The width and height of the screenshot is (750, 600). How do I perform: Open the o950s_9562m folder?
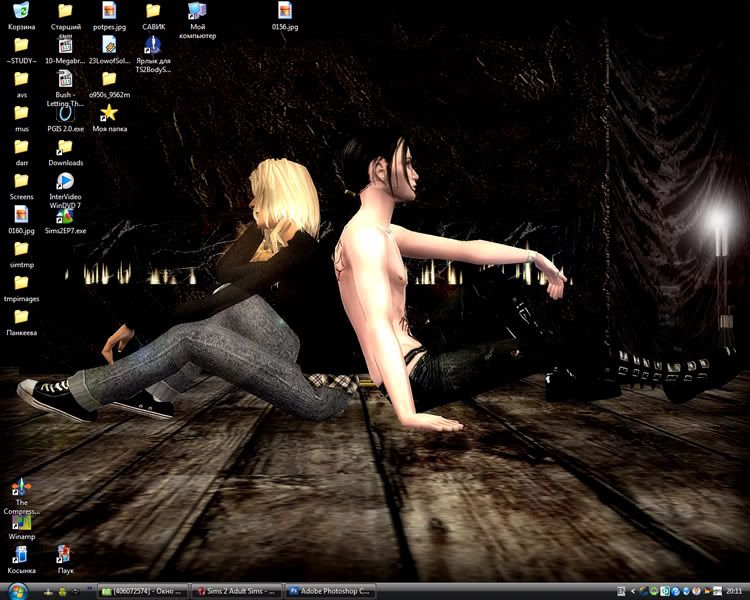pos(109,85)
